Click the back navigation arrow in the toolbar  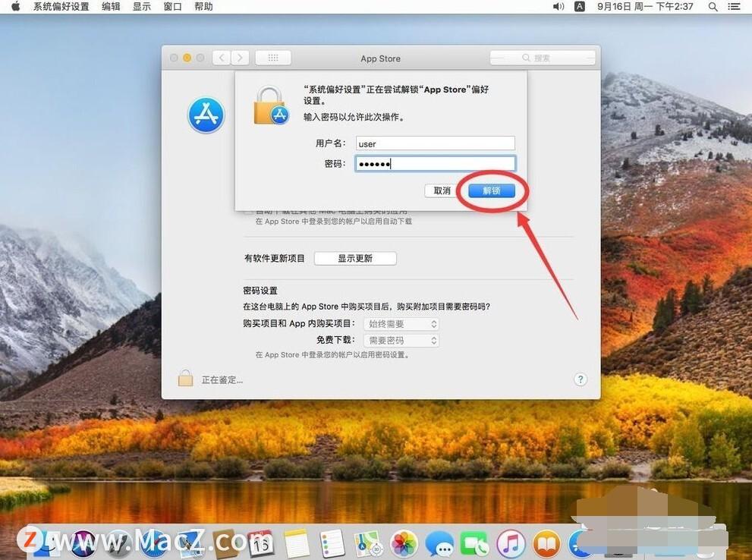coord(221,58)
